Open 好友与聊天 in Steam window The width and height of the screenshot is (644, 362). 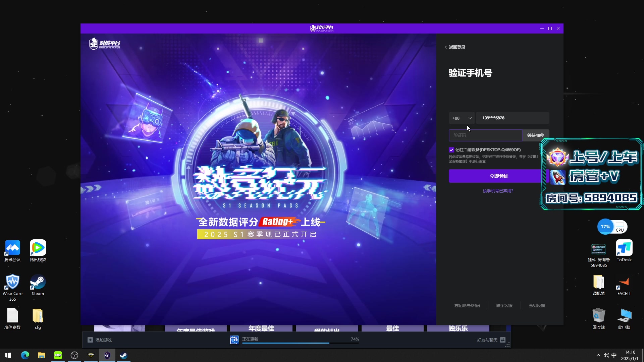(x=491, y=340)
